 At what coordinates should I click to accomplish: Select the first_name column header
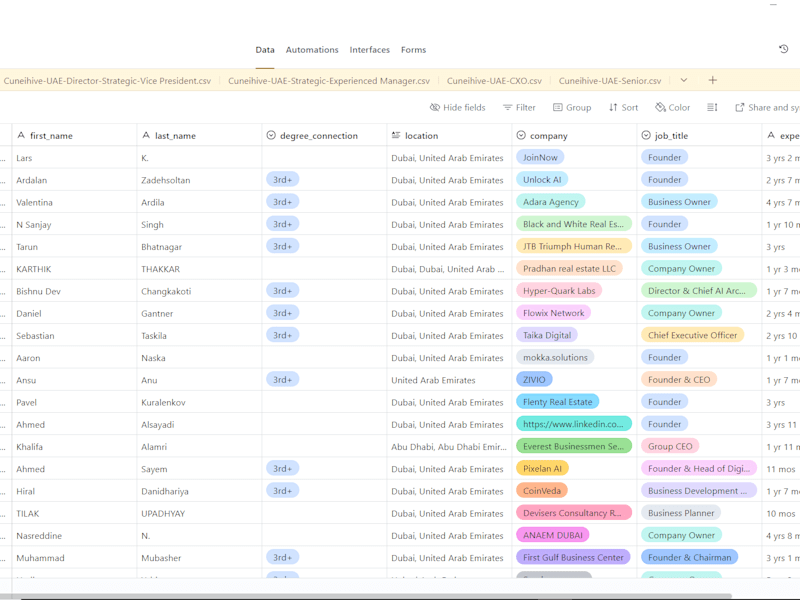click(x=74, y=135)
